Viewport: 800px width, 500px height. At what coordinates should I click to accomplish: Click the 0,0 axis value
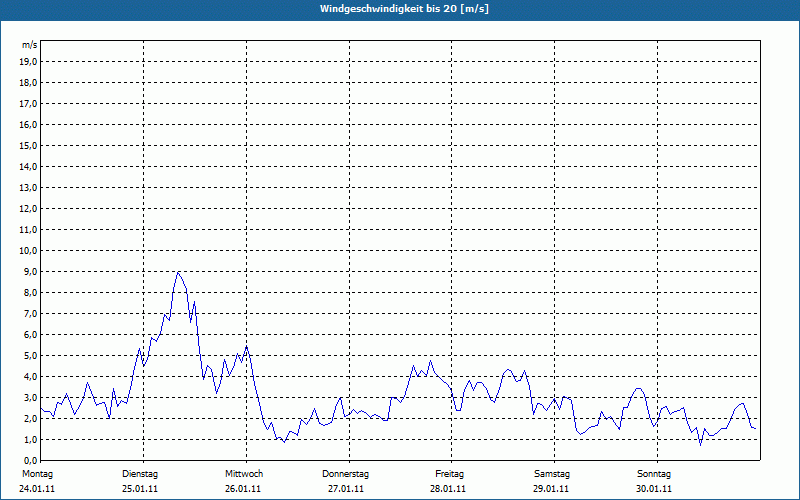pos(30,461)
